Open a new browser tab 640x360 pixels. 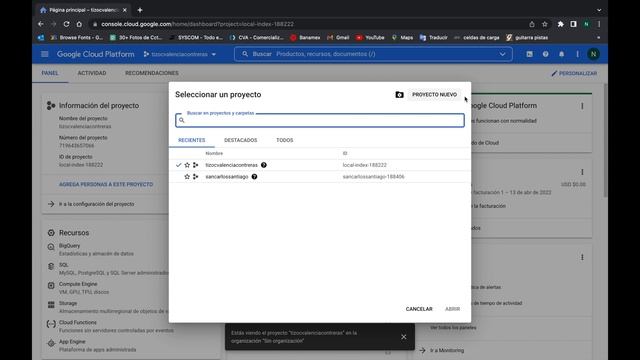tap(140, 10)
